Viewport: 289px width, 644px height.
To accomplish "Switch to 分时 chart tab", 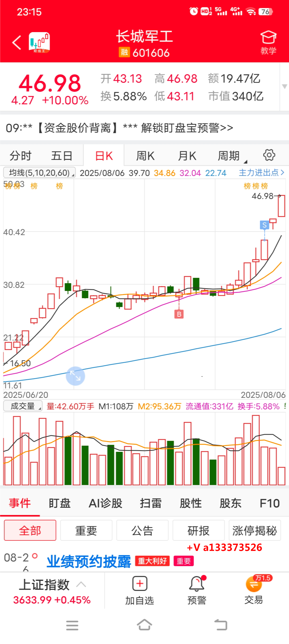I will pyautogui.click(x=21, y=156).
